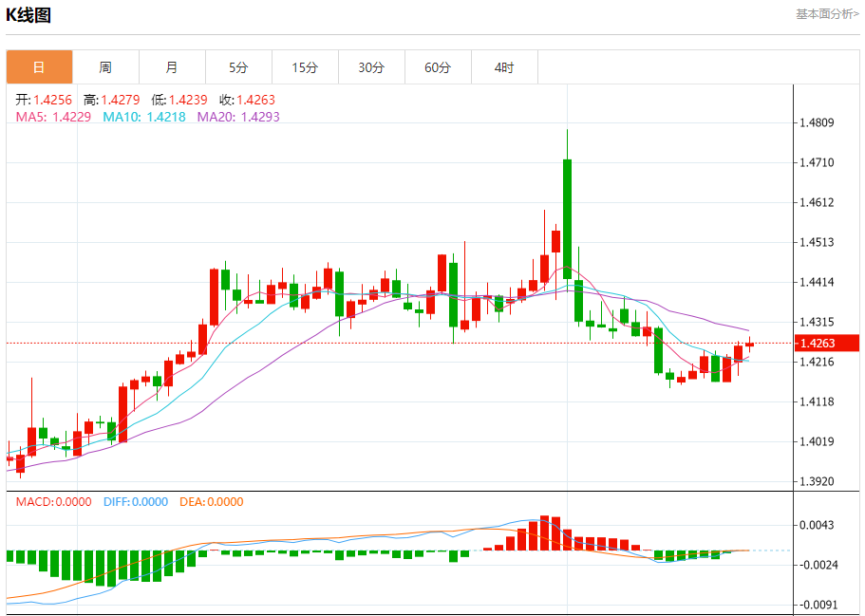The width and height of the screenshot is (865, 616).
Task: Open the 基本面分析> link
Action: 827,14
